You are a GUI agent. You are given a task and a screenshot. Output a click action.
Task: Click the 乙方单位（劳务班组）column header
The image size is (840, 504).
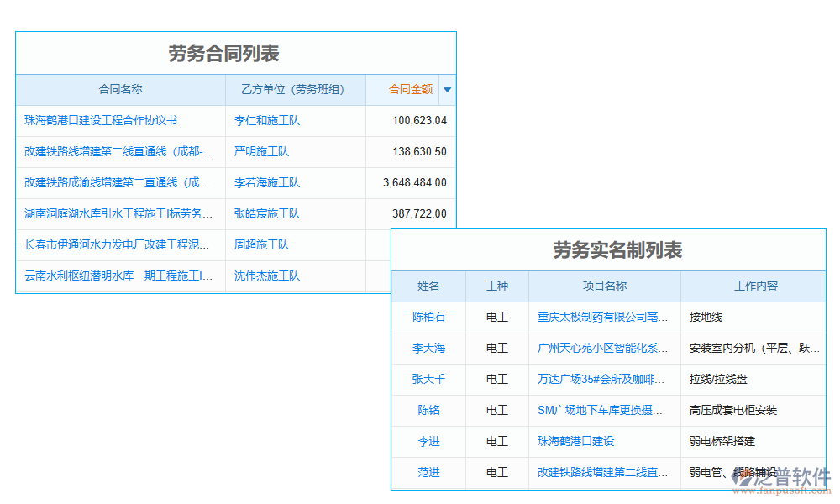tap(295, 90)
